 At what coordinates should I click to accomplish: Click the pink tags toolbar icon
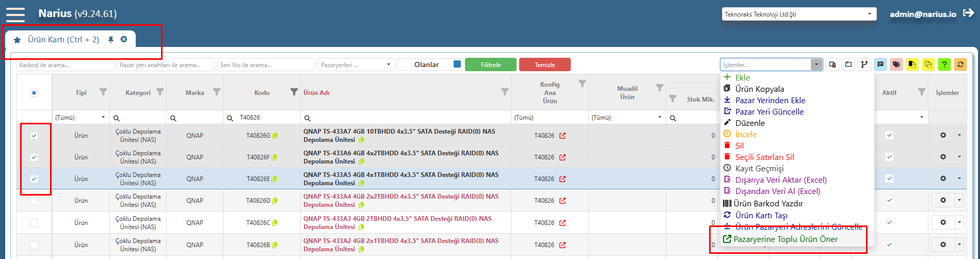coord(896,64)
